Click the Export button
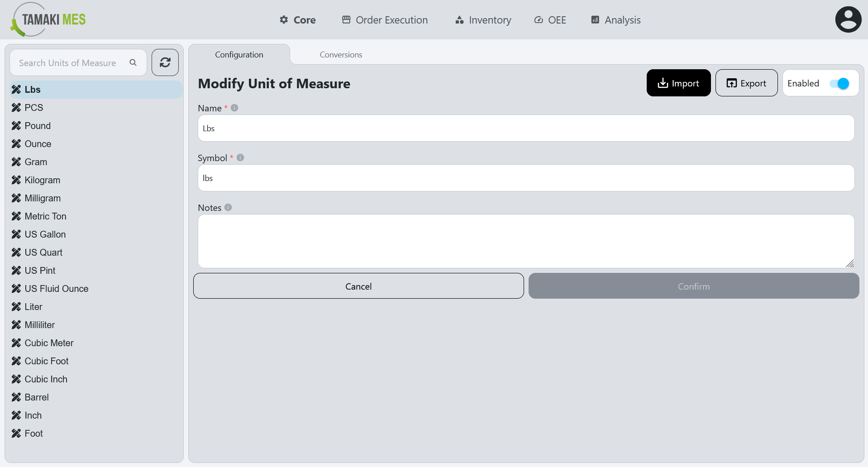Viewport: 868px width, 467px height. tap(746, 83)
